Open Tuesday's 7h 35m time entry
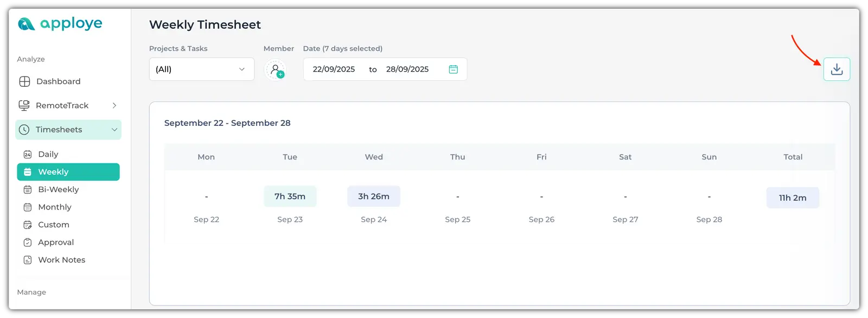The height and width of the screenshot is (318, 868). coord(290,196)
